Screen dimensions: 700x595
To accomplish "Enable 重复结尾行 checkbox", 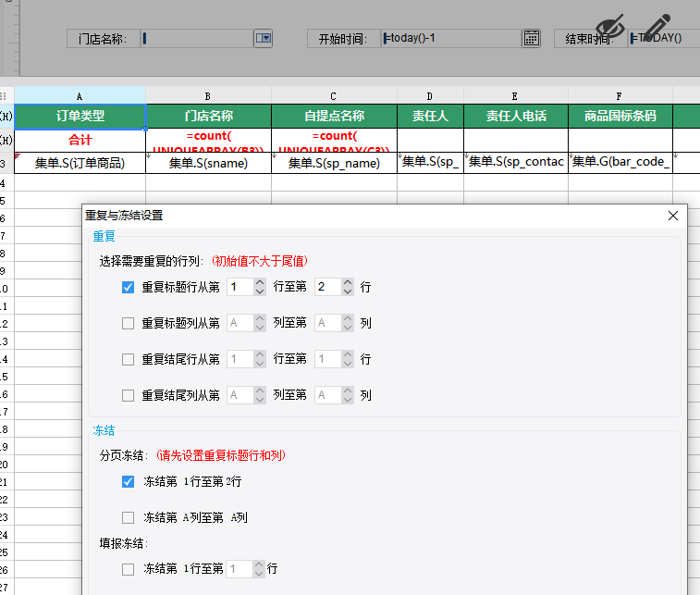I will click(x=129, y=359).
